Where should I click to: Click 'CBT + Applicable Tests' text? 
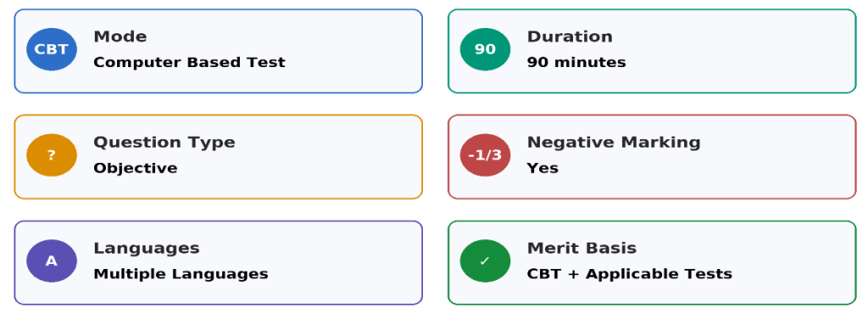630,274
